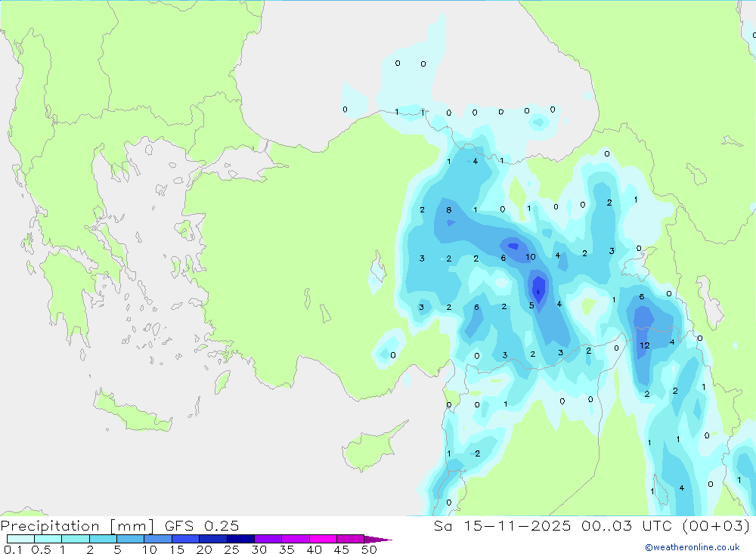Select the date text '15-11-2025'
The image size is (756, 554).
pos(517,525)
